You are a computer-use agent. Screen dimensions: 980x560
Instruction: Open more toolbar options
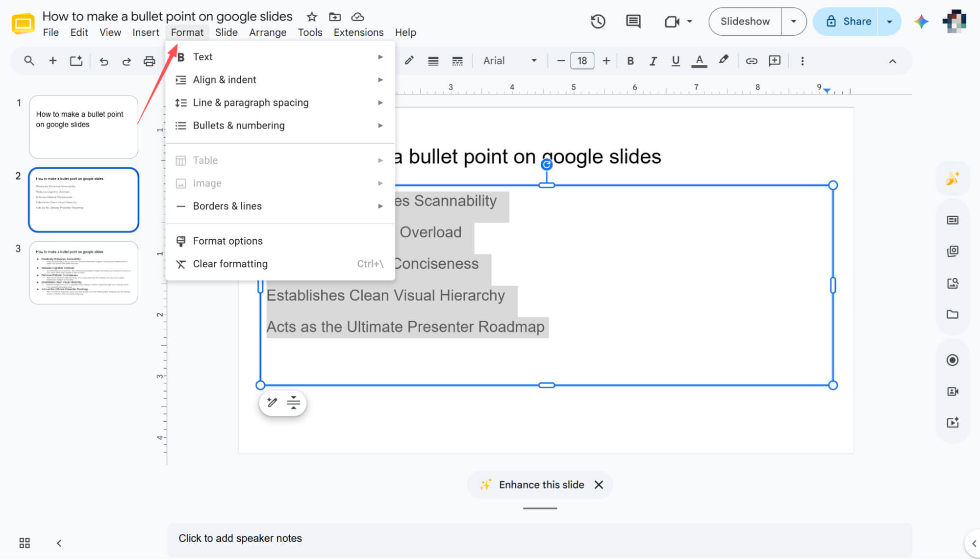tap(802, 61)
